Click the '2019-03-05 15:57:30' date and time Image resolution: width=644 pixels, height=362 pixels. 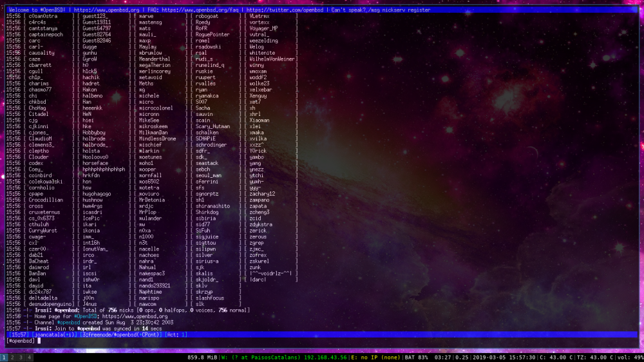pos(504,357)
